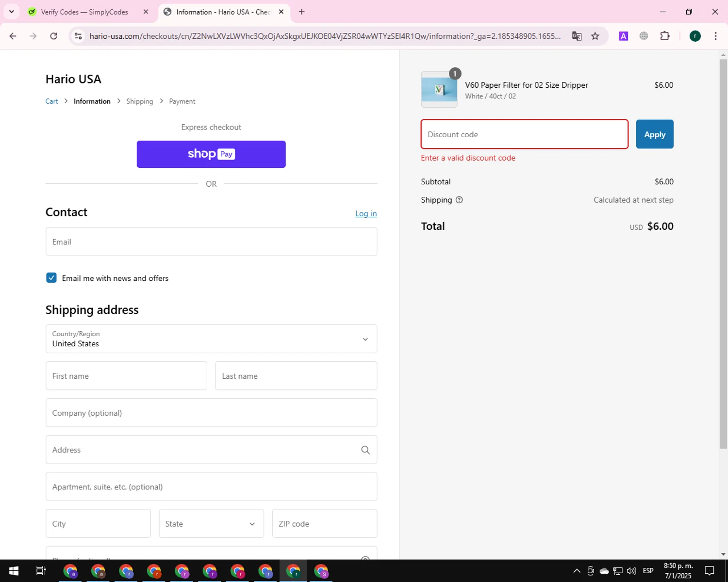728x582 pixels.
Task: Click the Information breadcrumb step
Action: (x=92, y=101)
